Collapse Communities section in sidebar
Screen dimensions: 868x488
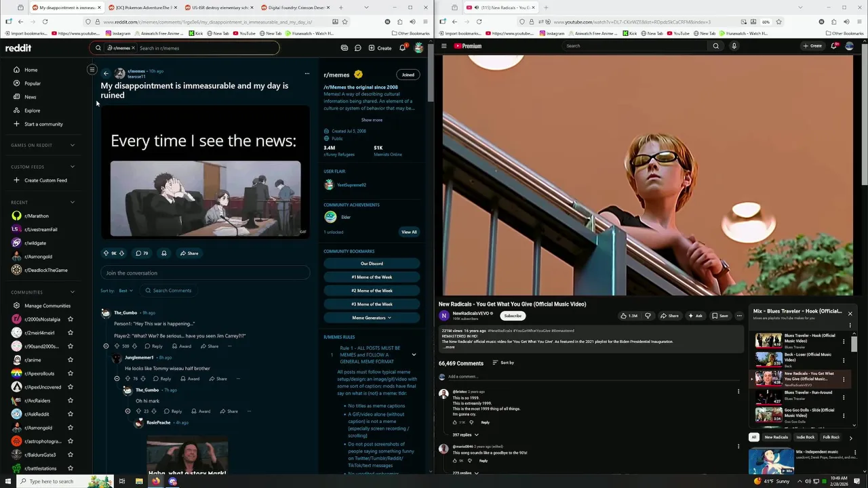coord(73,292)
